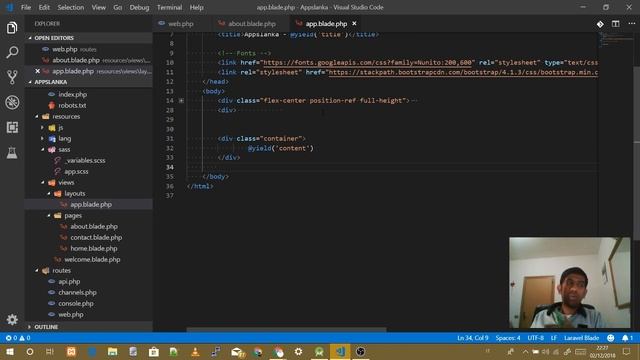Follow the bootstrapcdn stylesheet URL link

(x=463, y=72)
